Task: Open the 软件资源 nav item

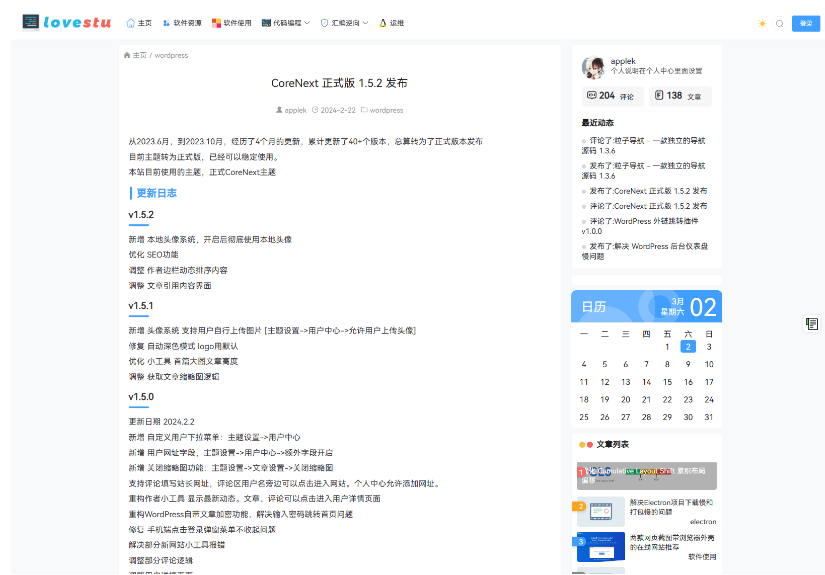Action: (x=182, y=23)
